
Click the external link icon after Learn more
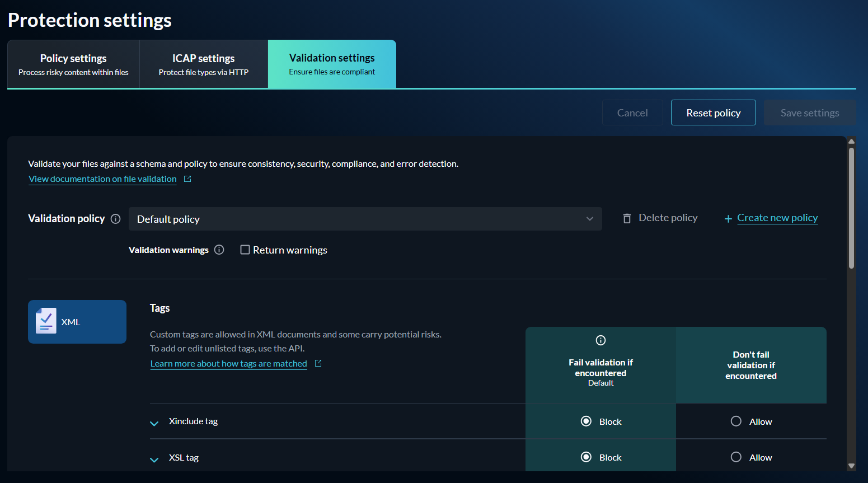318,363
